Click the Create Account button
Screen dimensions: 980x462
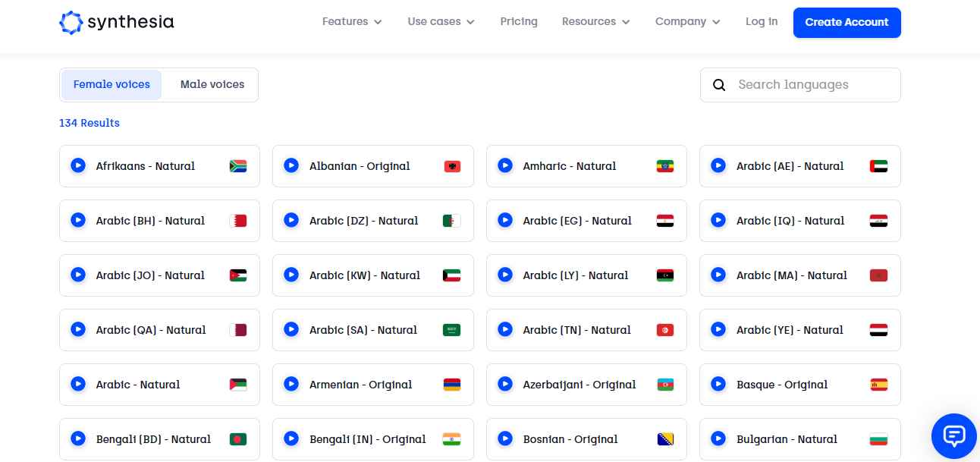coord(847,23)
